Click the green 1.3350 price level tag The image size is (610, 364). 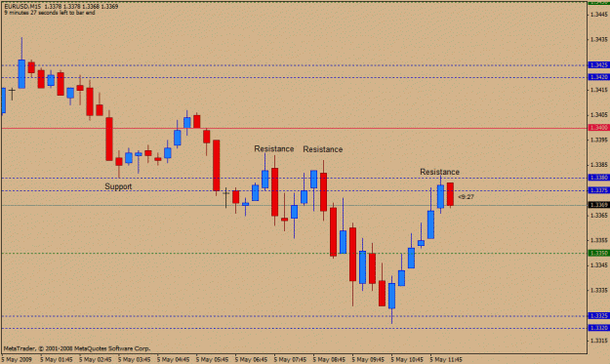pyautogui.click(x=598, y=253)
